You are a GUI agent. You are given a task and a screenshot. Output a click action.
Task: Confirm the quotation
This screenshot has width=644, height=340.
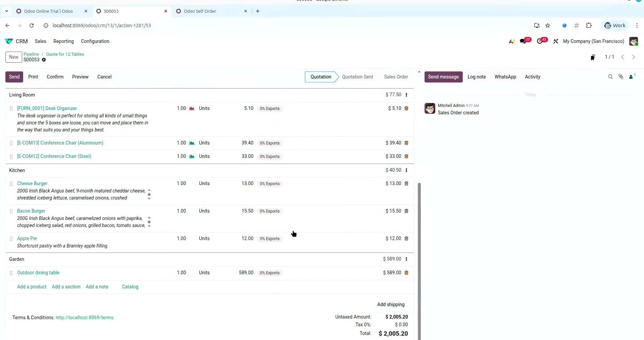click(55, 77)
